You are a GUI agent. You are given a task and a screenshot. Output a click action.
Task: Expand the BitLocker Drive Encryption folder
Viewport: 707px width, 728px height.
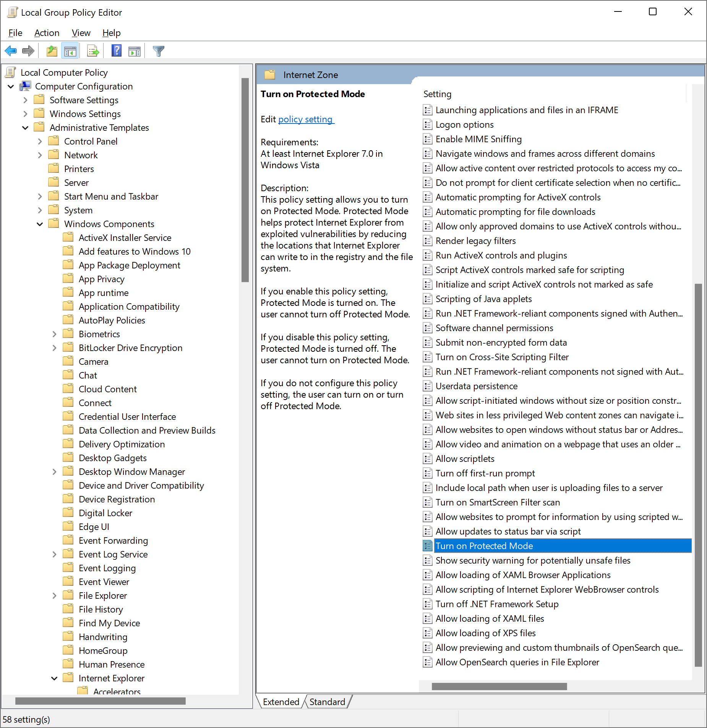click(x=54, y=348)
